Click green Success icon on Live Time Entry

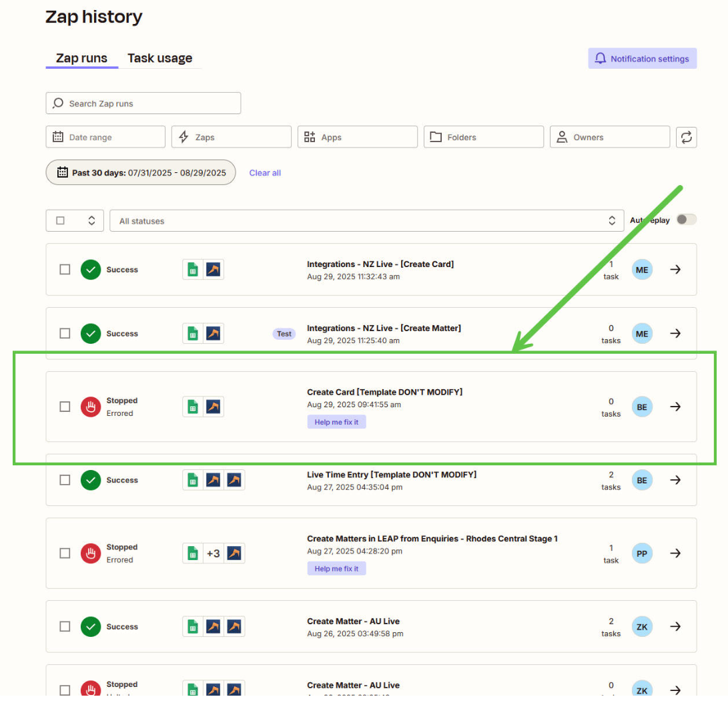tap(91, 480)
